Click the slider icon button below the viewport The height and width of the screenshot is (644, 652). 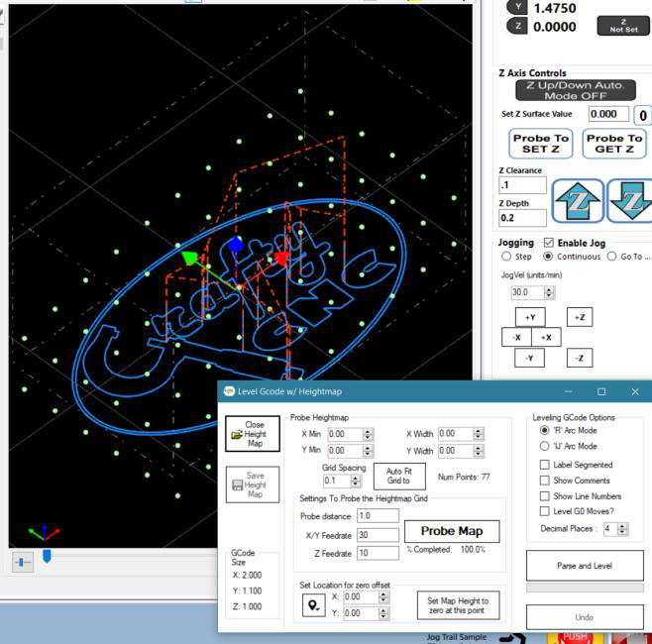point(23,562)
